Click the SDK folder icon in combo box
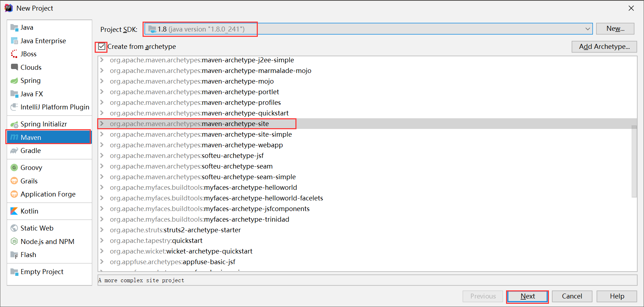 152,29
